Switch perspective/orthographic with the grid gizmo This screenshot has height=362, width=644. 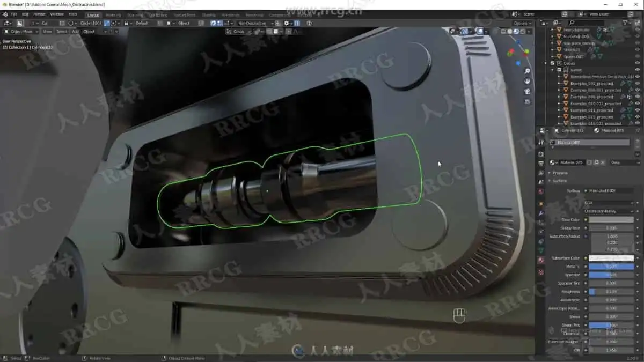click(x=527, y=101)
